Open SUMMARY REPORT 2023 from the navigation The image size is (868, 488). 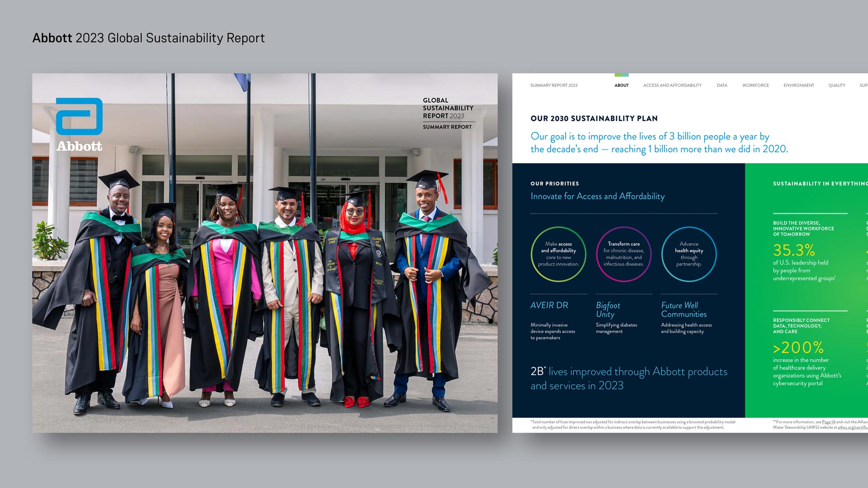point(553,85)
